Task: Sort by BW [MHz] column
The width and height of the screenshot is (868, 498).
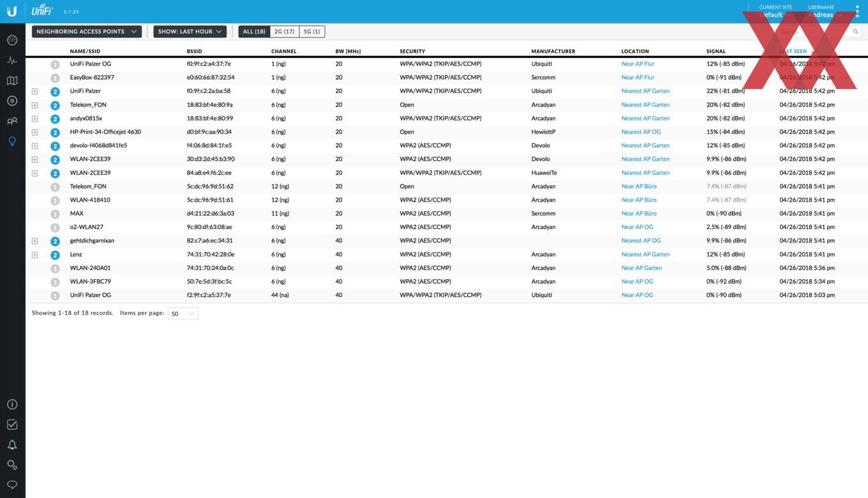Action: pyautogui.click(x=348, y=51)
